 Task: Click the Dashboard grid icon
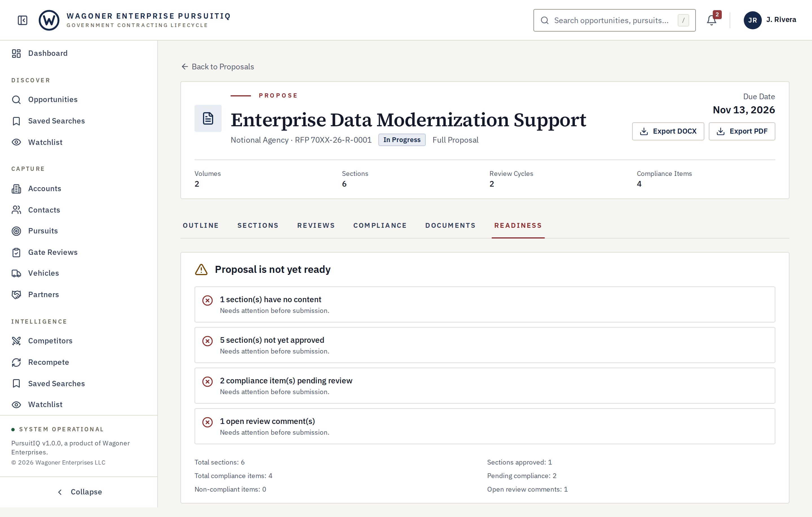[x=16, y=53]
